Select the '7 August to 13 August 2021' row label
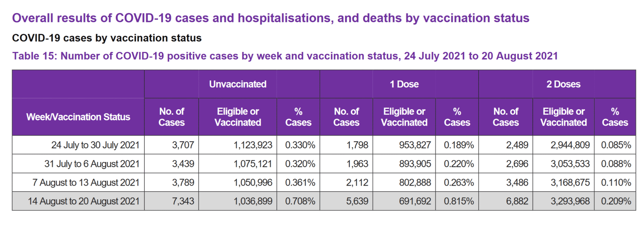 coord(86,182)
